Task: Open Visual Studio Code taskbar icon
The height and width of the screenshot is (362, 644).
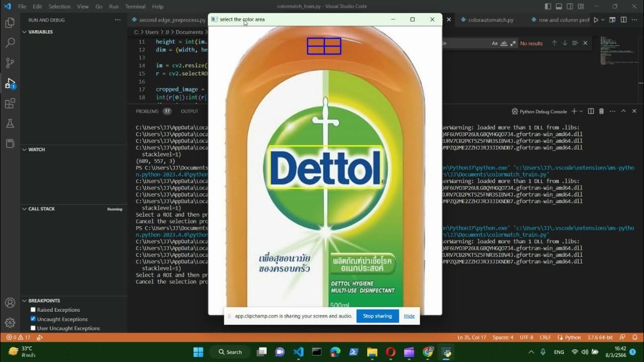Action: pos(298,352)
